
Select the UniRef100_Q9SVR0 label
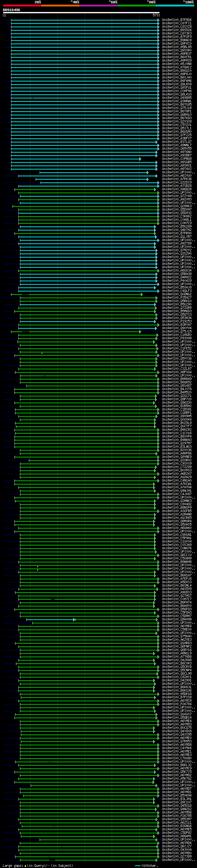[176, 50]
